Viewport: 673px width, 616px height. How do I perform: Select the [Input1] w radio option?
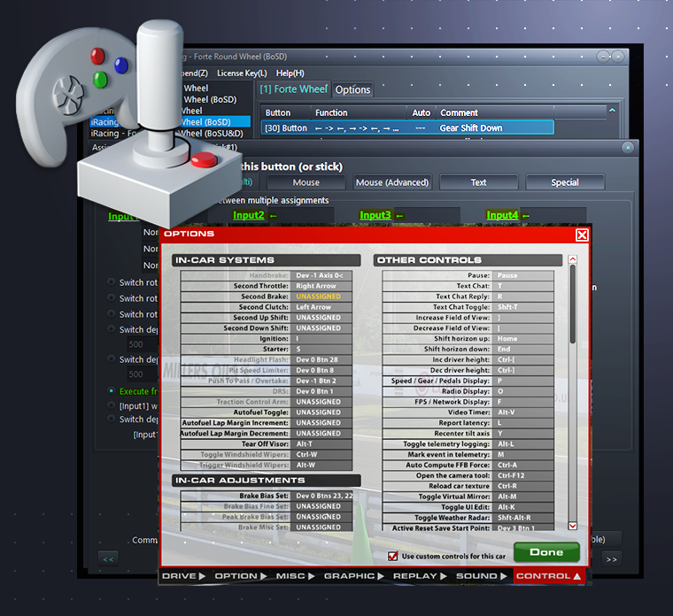(x=112, y=405)
